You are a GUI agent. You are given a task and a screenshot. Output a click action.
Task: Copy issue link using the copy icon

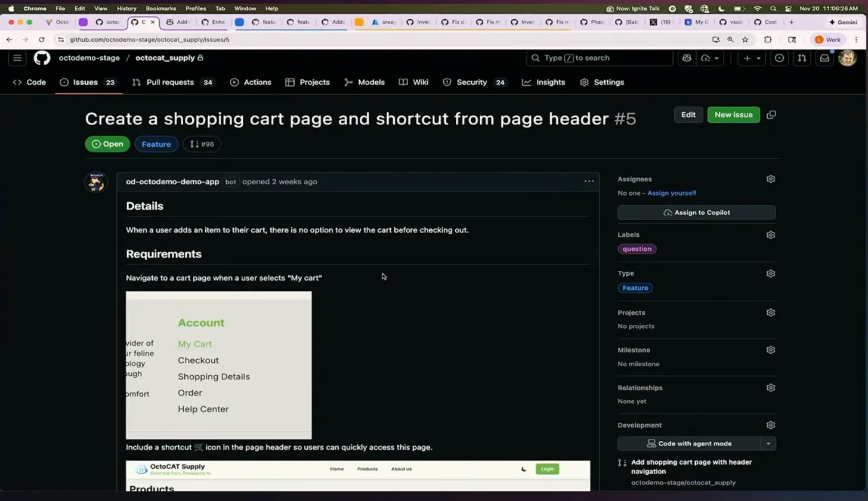[771, 115]
